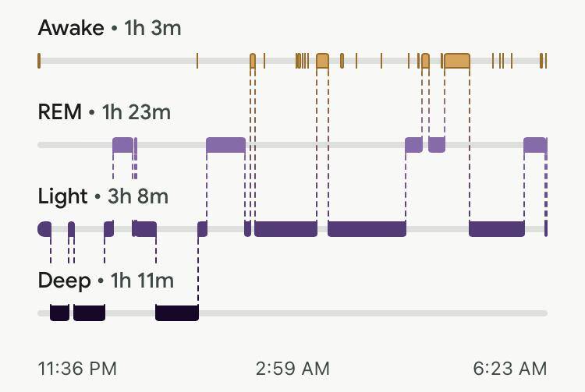The width and height of the screenshot is (585, 392).
Task: Click the gray Awake track before first awakening
Action: click(x=117, y=61)
